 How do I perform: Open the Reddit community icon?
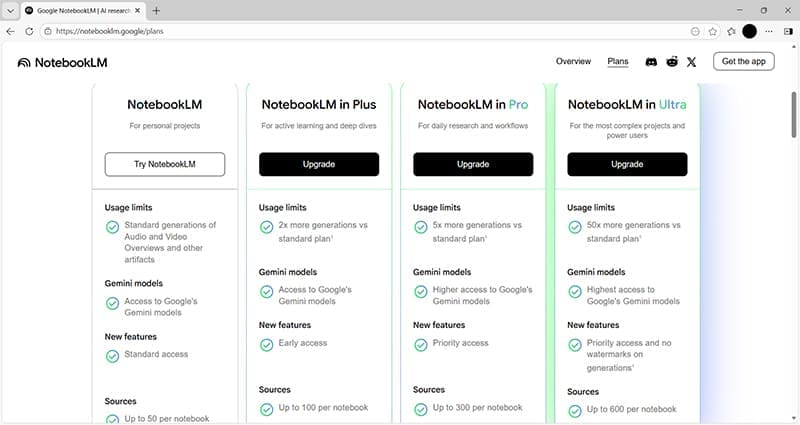[672, 62]
